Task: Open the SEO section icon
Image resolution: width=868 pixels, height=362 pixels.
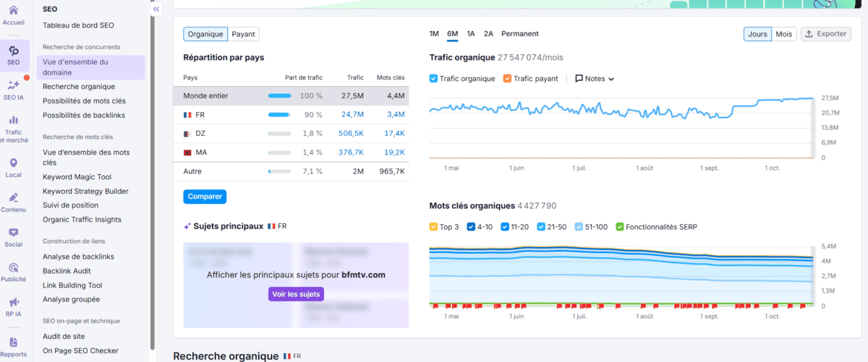Action: (x=14, y=51)
